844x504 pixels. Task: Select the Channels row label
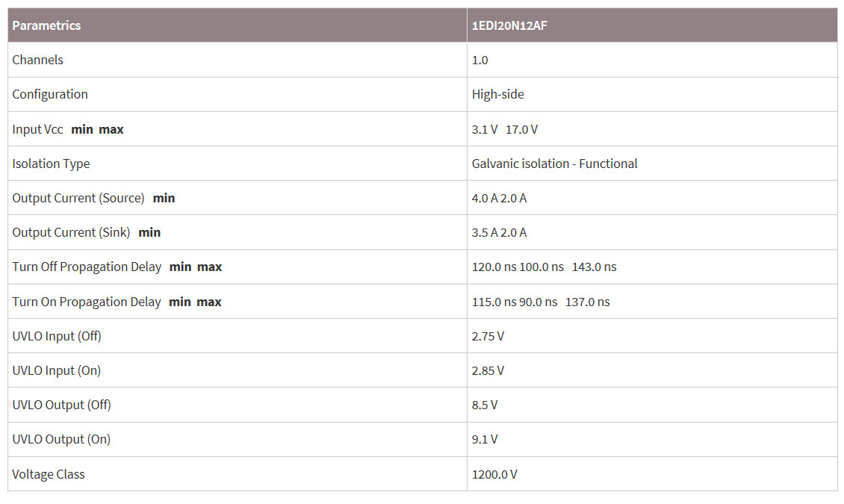(x=38, y=60)
